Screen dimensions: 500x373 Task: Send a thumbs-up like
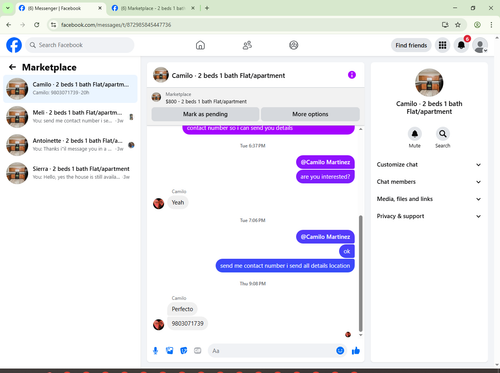pyautogui.click(x=356, y=351)
